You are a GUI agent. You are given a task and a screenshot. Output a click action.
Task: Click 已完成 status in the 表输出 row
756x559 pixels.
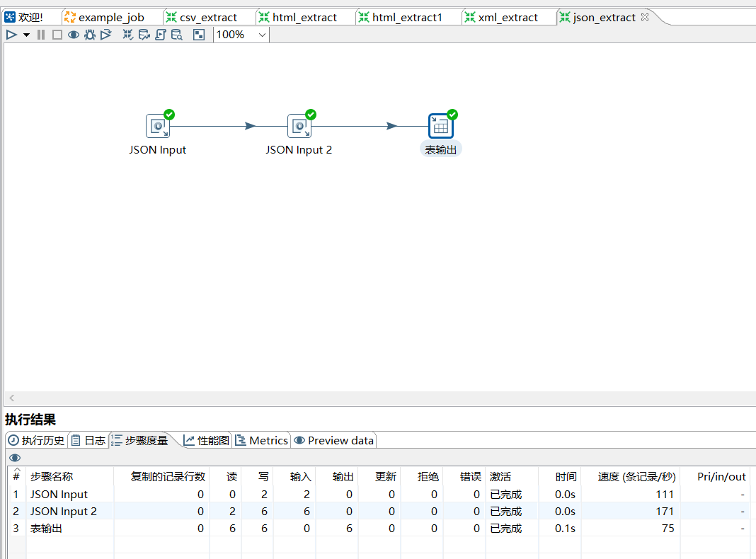pyautogui.click(x=505, y=528)
